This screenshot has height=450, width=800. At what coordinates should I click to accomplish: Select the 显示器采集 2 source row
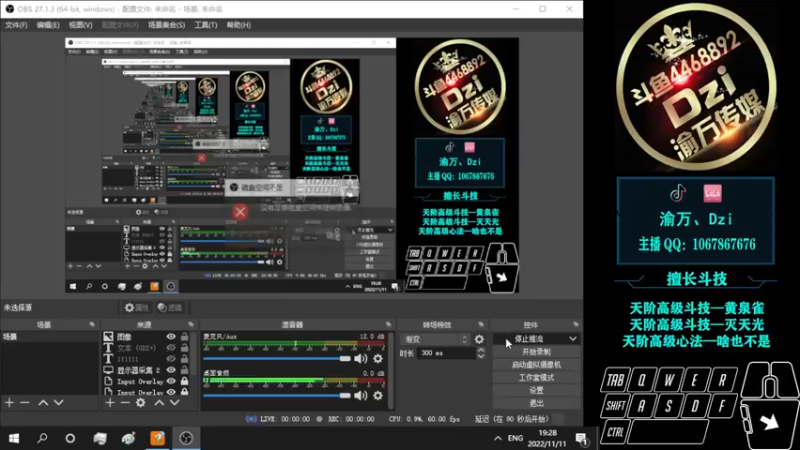[147, 370]
